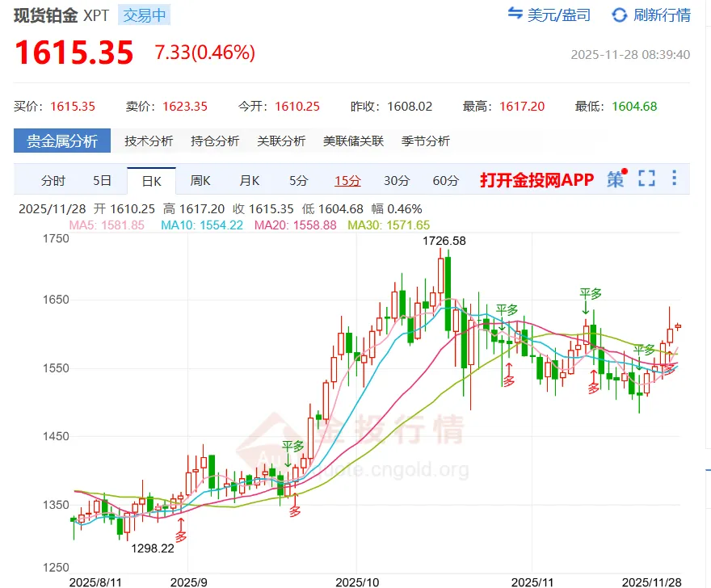
Task: Switch to 60分 interval
Action: 446,180
